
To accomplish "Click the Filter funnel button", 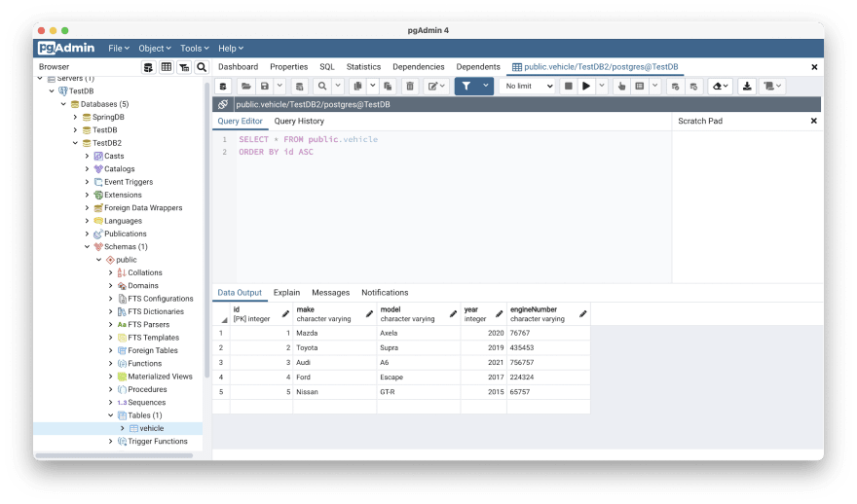I will (466, 87).
